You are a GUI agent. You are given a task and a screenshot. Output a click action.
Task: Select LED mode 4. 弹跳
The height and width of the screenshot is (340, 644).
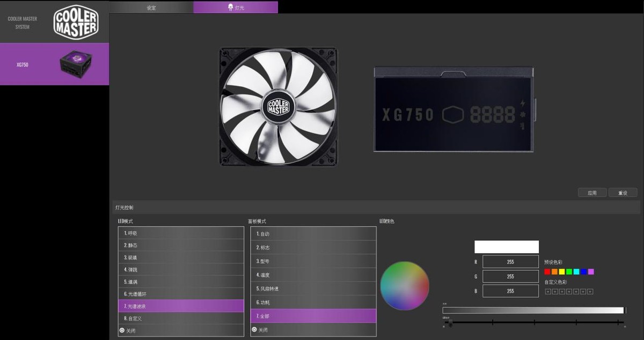coord(181,270)
